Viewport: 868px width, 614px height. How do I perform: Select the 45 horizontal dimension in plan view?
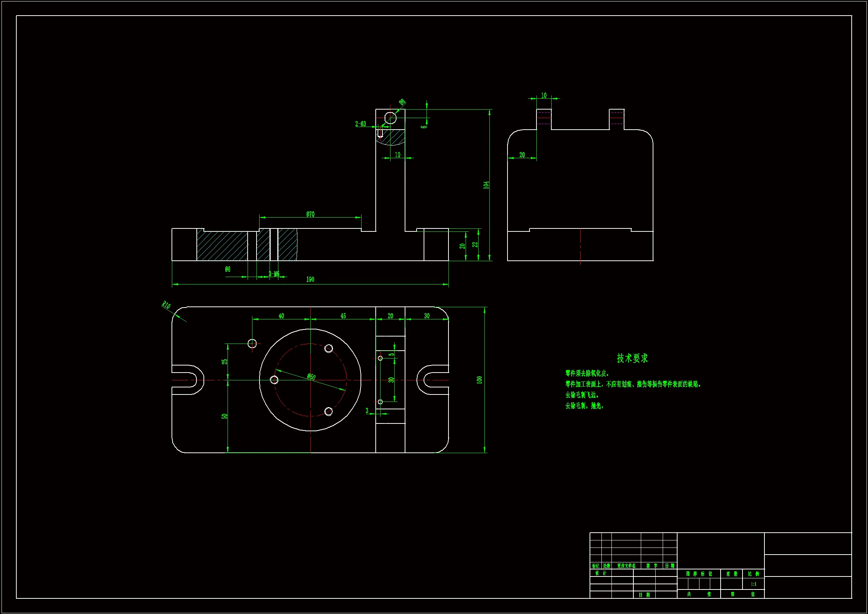pos(343,315)
